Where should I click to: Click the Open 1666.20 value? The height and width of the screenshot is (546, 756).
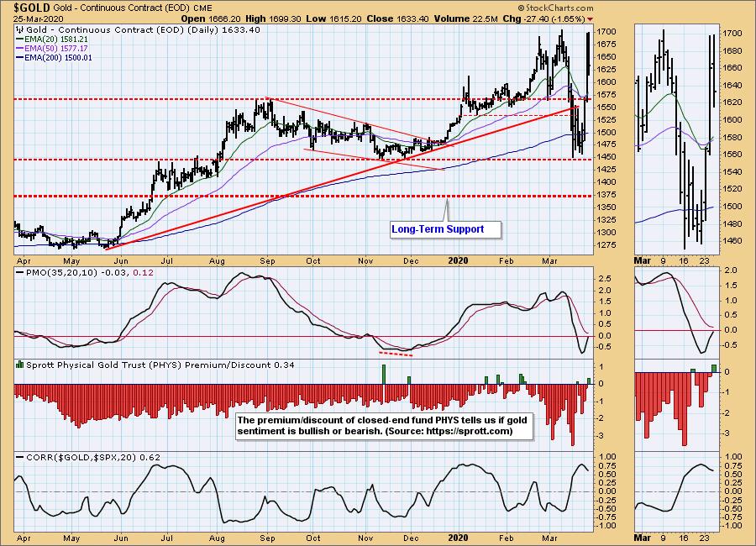tap(211, 18)
